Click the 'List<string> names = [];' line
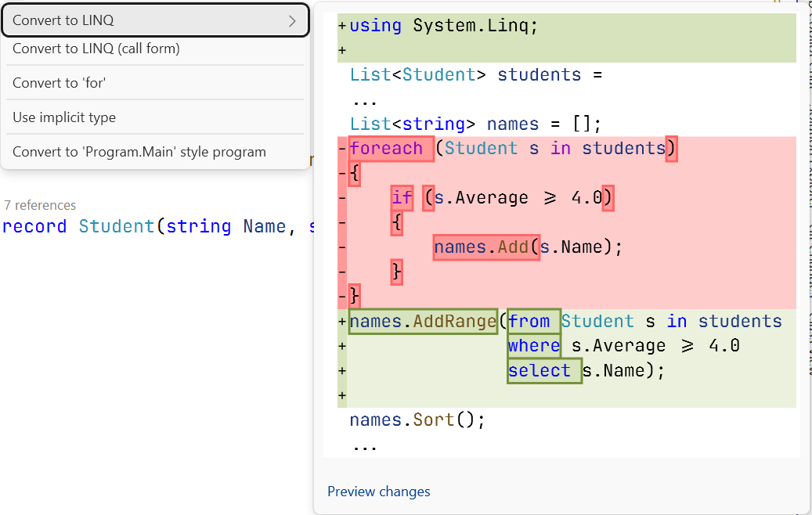The width and height of the screenshot is (812, 515). [475, 124]
